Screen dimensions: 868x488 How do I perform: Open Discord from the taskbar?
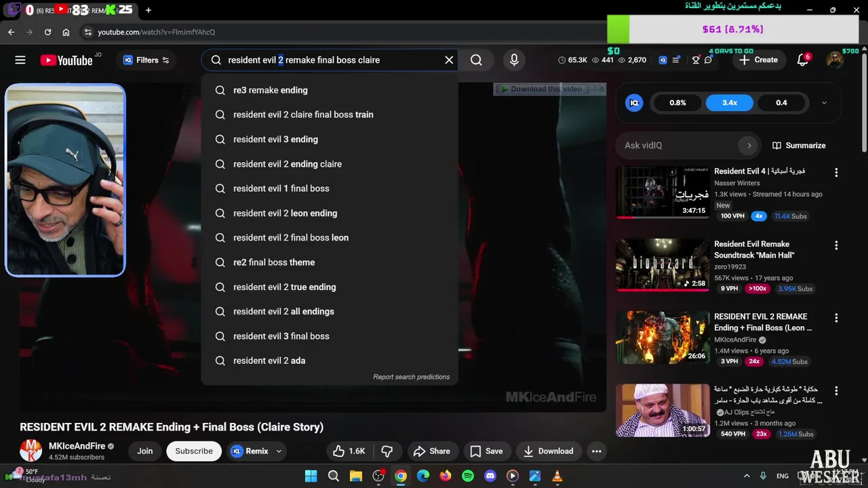[490, 476]
